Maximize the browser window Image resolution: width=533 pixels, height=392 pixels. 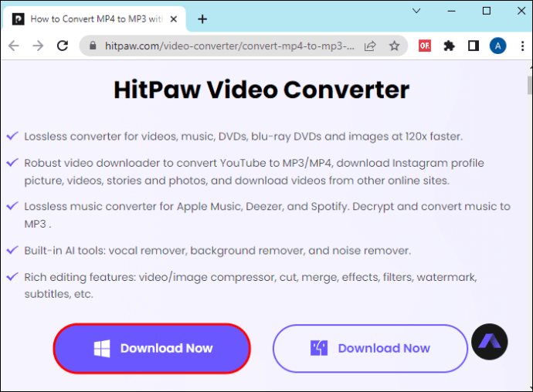click(x=487, y=11)
